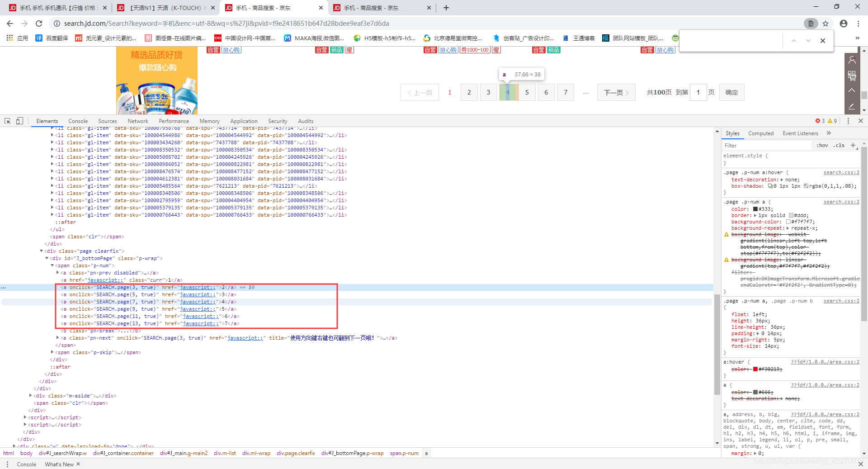Viewport: 868px width, 469px height.
Task: Open a new browser tab
Action: [446, 8]
